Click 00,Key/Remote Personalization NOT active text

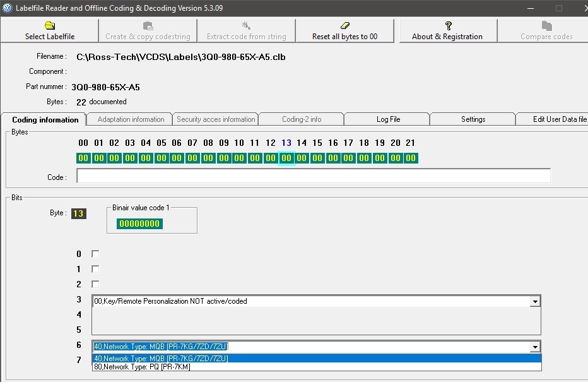[x=170, y=301]
